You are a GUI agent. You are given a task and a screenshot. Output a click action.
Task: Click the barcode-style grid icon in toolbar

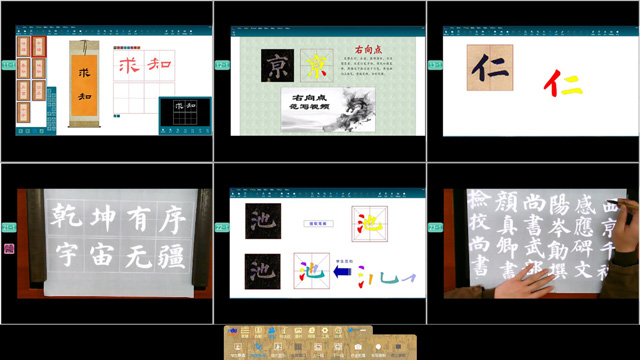298,347
